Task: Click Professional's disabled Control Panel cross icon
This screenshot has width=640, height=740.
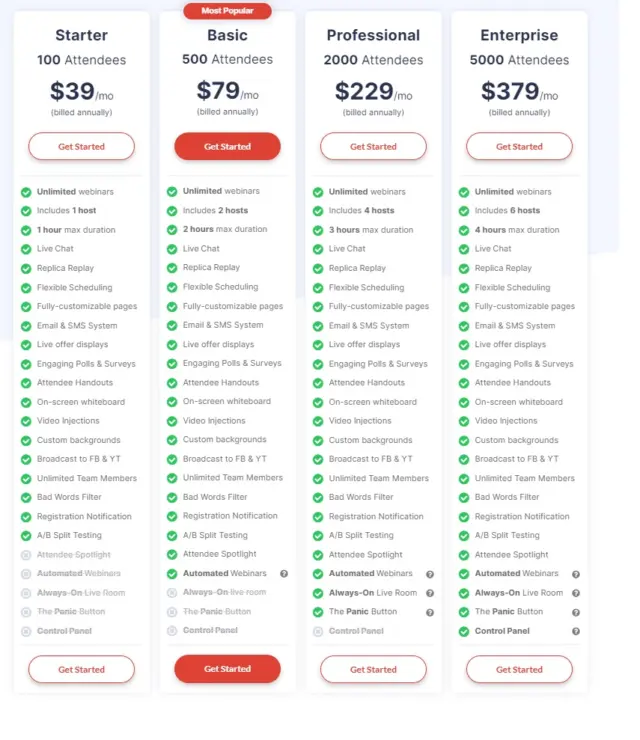Action: pyautogui.click(x=318, y=631)
